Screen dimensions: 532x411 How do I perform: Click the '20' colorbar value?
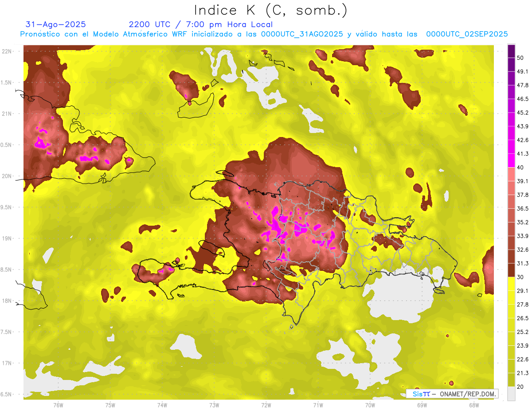[x=520, y=387]
